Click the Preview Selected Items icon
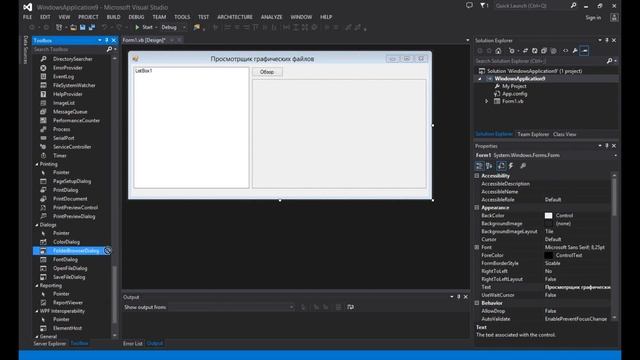This screenshot has height=360, width=640. click(584, 51)
